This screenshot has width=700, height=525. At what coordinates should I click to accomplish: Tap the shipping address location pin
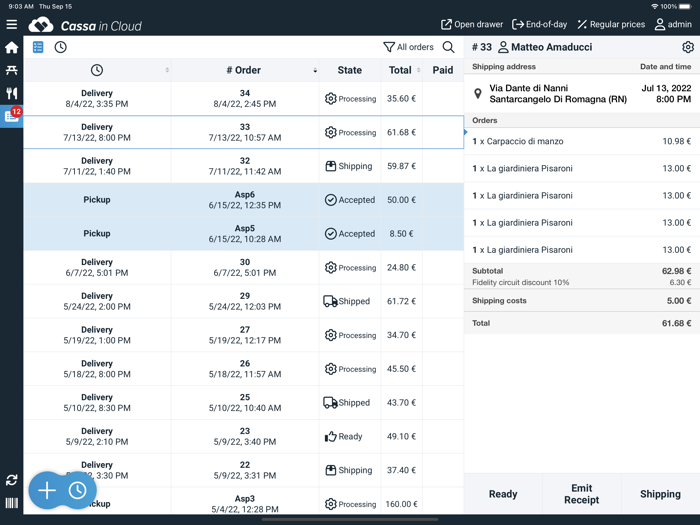pos(478,93)
